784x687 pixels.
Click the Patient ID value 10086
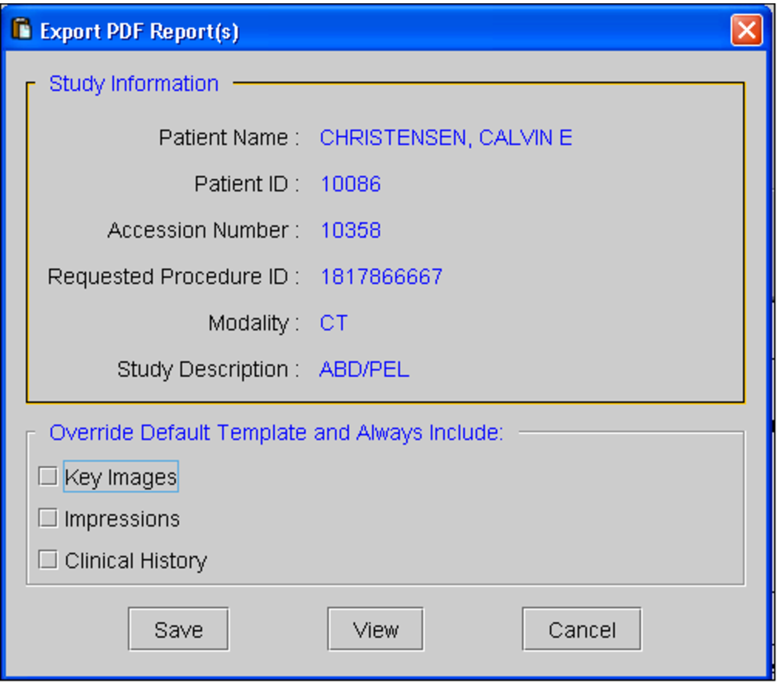click(x=350, y=184)
